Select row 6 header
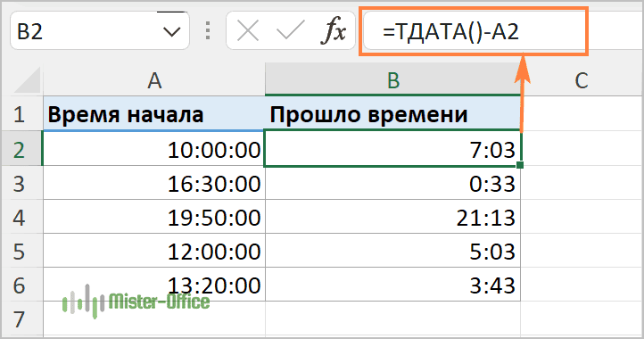This screenshot has width=644, height=339. coord(21,285)
